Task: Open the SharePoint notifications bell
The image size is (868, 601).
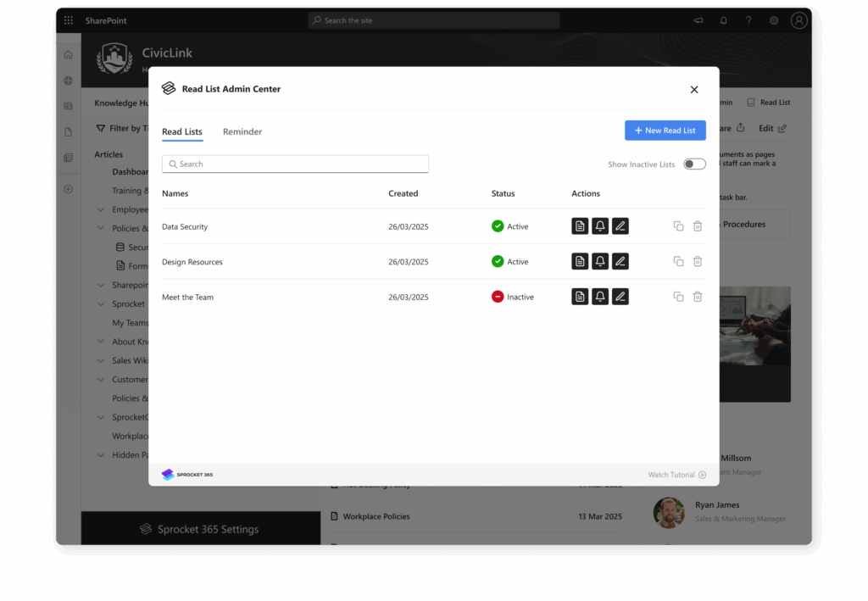Action: (x=724, y=20)
